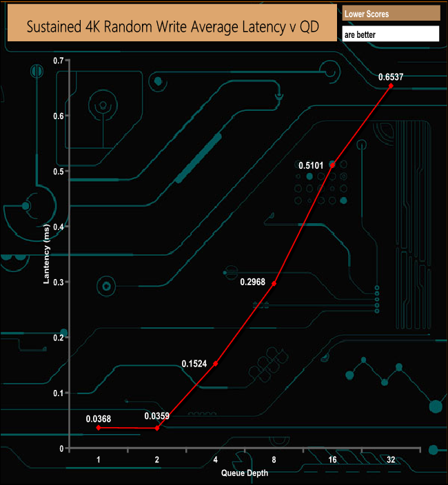The width and height of the screenshot is (448, 485).
Task: Click the x-axis queue depth label 4
Action: pyautogui.click(x=215, y=460)
